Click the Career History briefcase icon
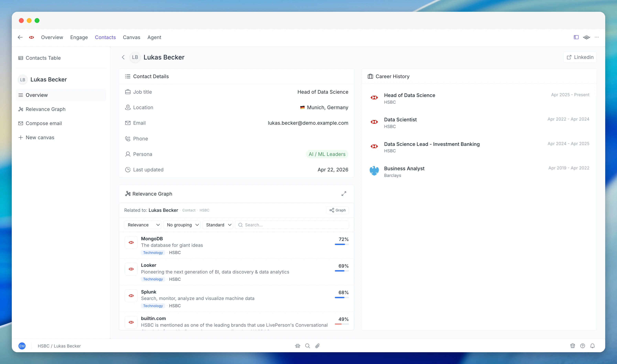The width and height of the screenshot is (617, 364). (370, 76)
